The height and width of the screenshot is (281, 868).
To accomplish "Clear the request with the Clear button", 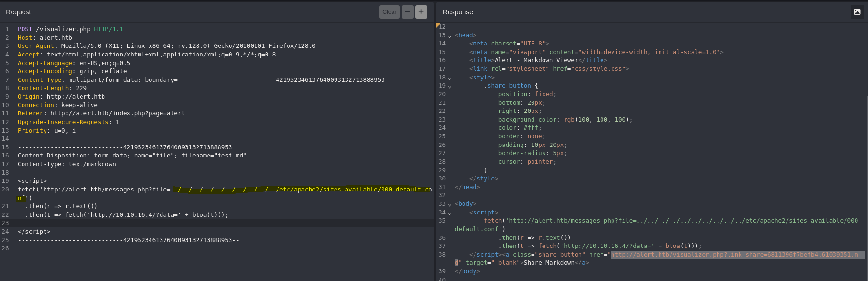I will 389,12.
